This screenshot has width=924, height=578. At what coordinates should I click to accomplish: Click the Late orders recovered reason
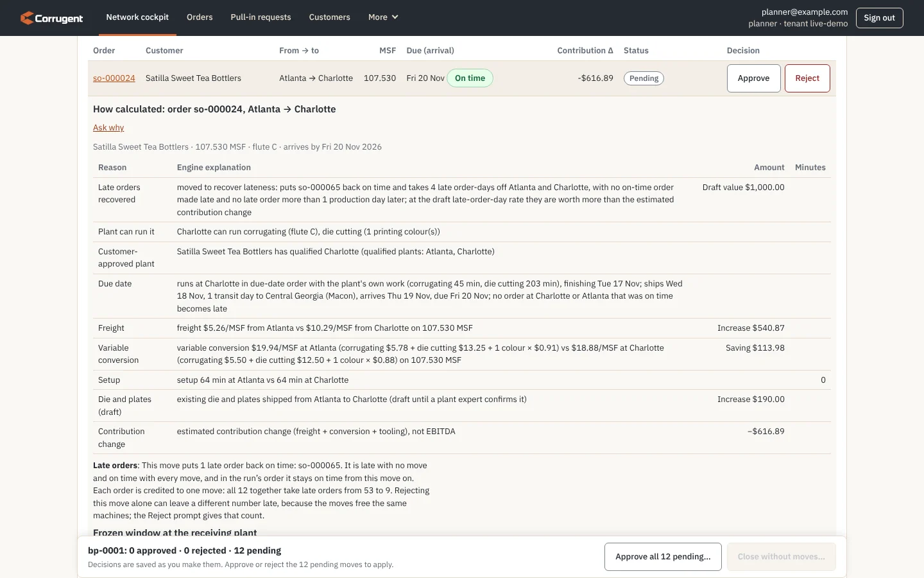(119, 193)
